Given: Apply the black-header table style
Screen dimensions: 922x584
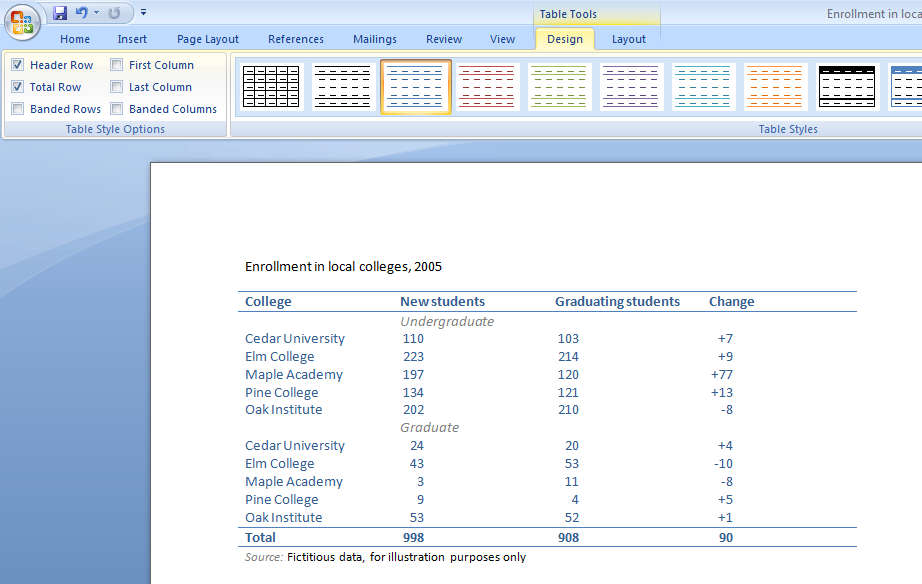Looking at the screenshot, I should point(847,87).
